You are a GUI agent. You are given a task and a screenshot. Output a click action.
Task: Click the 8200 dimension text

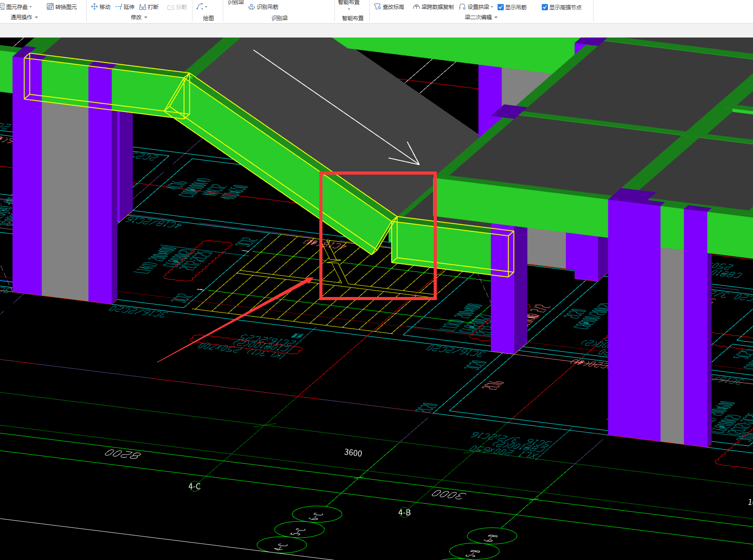point(122,454)
